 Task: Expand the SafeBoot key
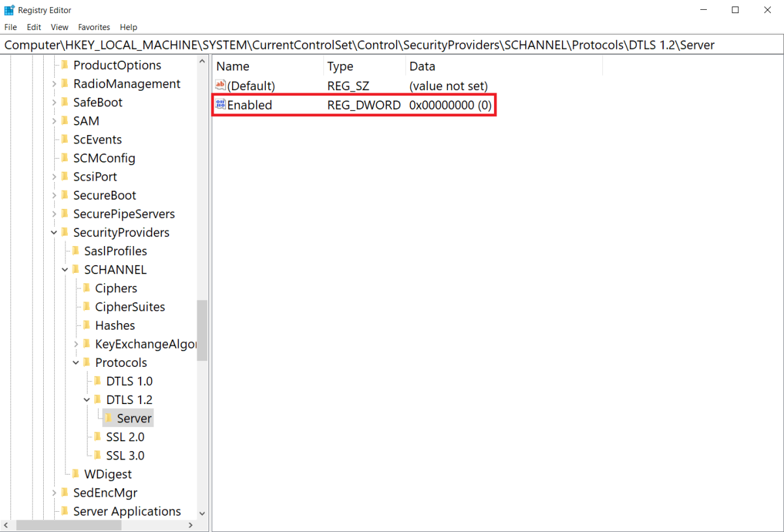[54, 102]
